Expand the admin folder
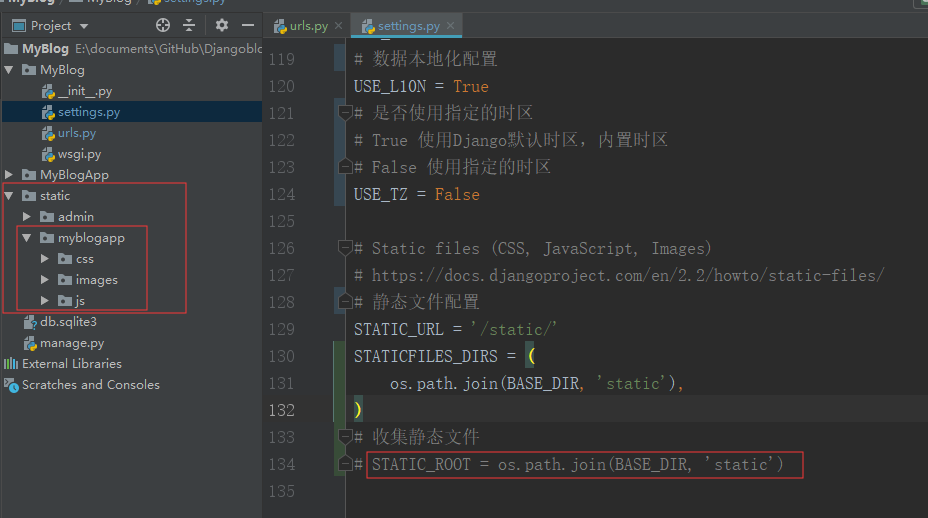Image resolution: width=928 pixels, height=518 pixels. [x=27, y=217]
